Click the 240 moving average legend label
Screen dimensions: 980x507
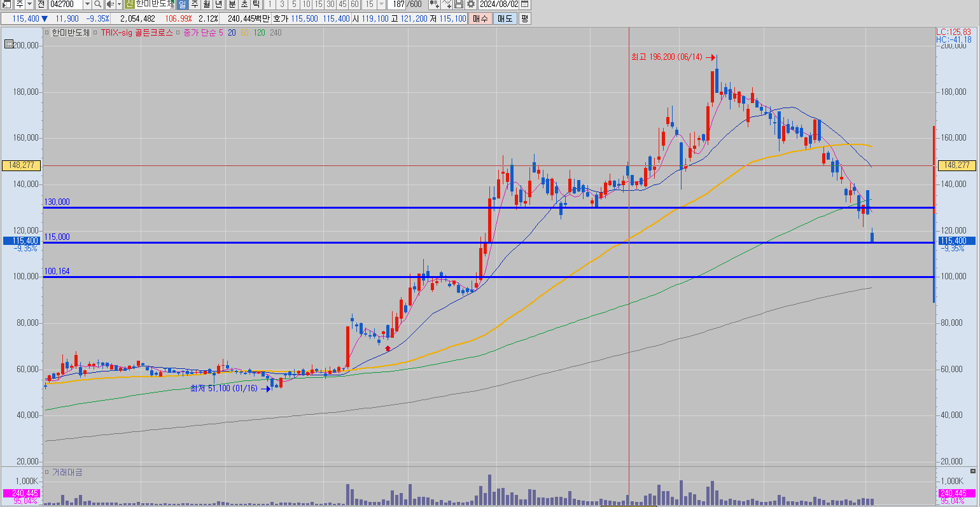[x=276, y=32]
